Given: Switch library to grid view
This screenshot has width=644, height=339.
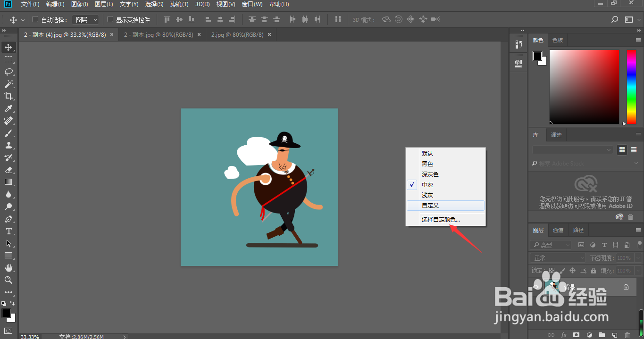Looking at the screenshot, I should click(x=622, y=149).
